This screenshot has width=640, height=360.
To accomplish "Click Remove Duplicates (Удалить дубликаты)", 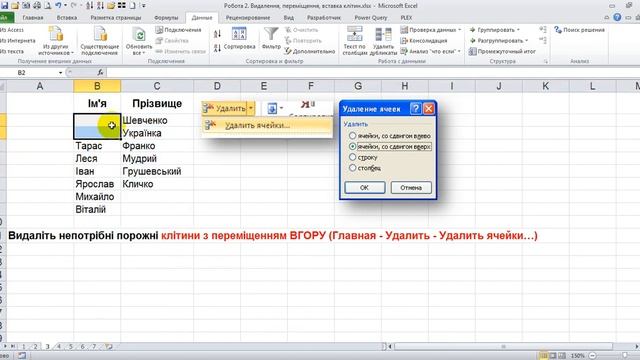I will pyautogui.click(x=383, y=41).
